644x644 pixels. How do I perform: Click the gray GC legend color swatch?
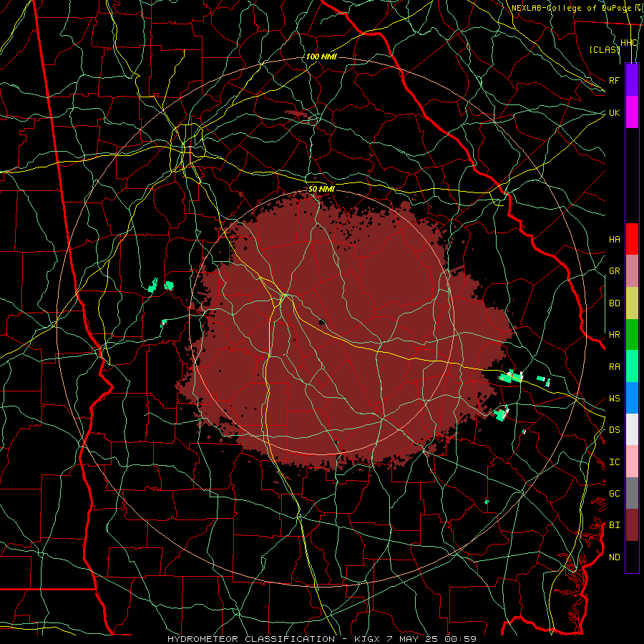[x=632, y=493]
